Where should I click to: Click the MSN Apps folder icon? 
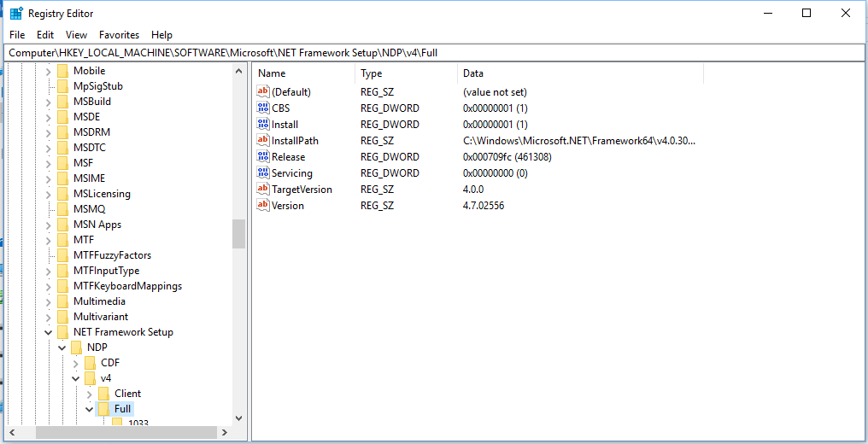[x=62, y=225]
